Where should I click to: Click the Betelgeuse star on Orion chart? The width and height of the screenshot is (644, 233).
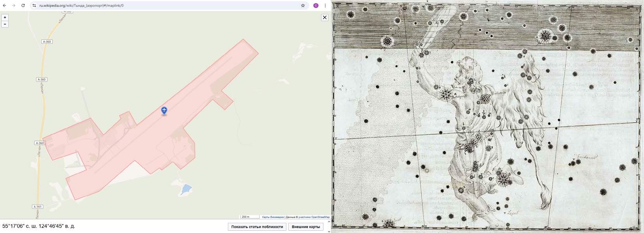pos(446,94)
